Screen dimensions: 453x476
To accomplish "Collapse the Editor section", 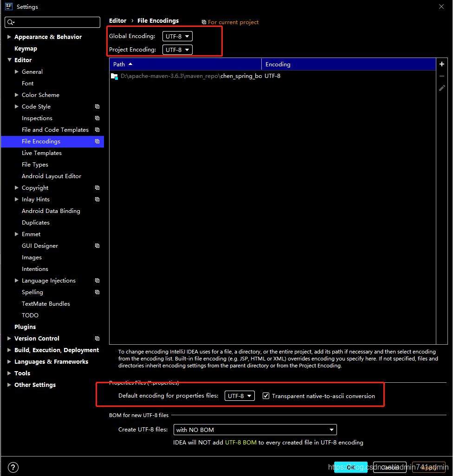I will click(9, 60).
